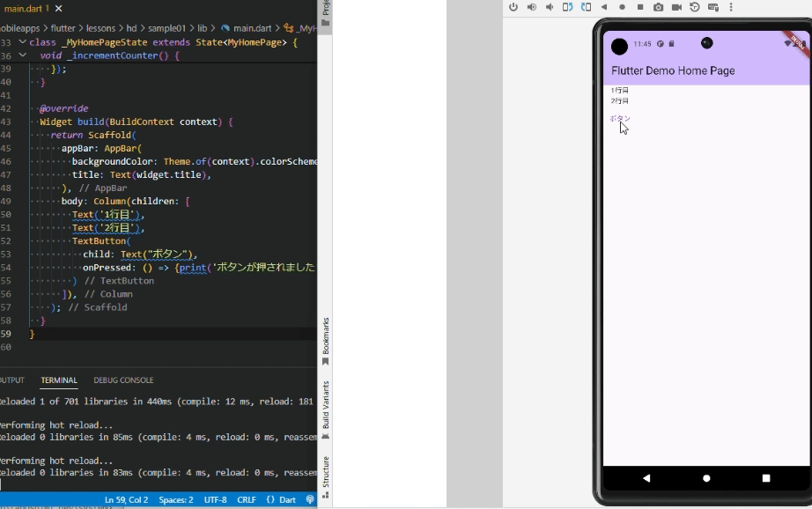Viewport: 812px width, 509px height.
Task: Open Build Variants side panel
Action: coord(325,409)
